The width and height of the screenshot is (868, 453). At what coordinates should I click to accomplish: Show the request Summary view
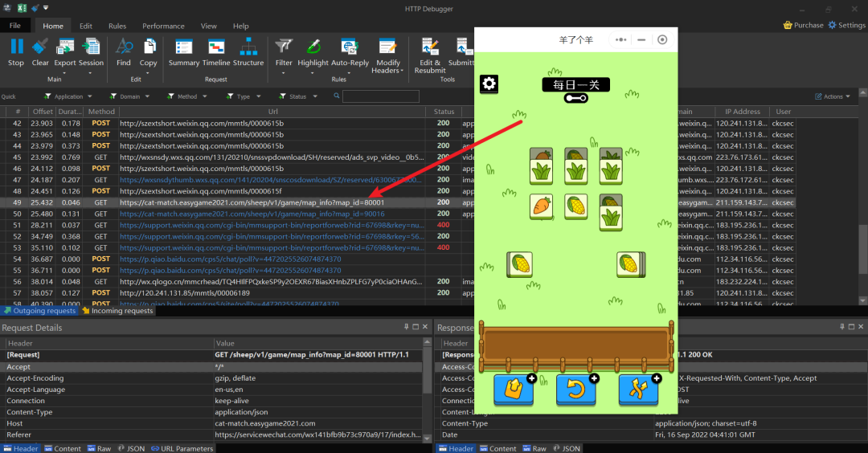(184, 51)
